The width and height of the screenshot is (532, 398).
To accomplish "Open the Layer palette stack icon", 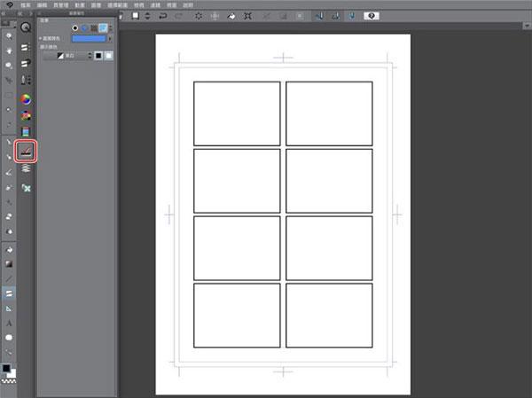I will point(26,168).
